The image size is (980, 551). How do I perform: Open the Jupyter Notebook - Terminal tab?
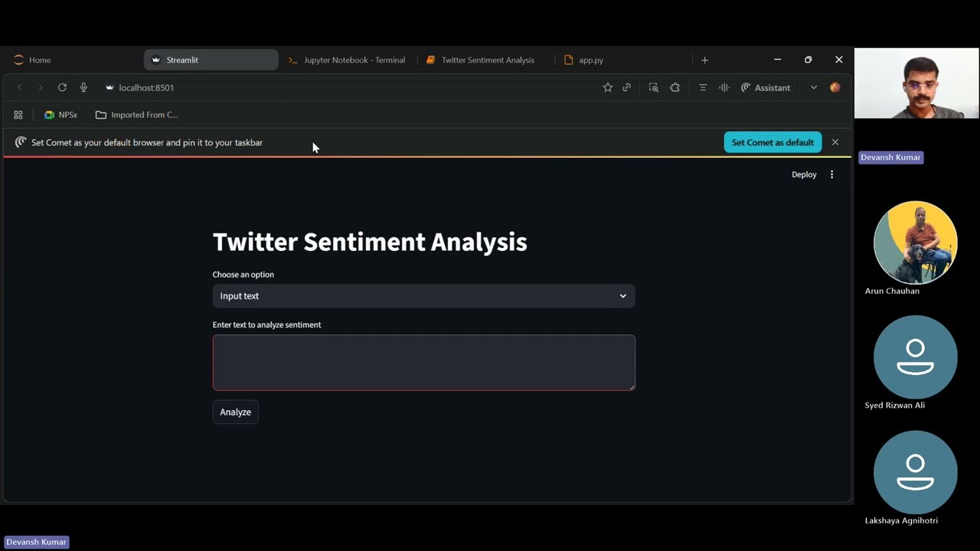348,60
